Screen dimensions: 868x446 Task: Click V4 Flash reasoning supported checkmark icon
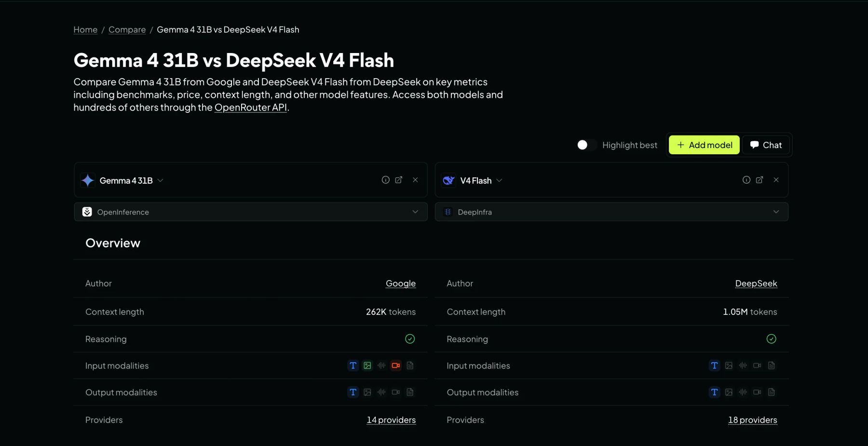772,339
